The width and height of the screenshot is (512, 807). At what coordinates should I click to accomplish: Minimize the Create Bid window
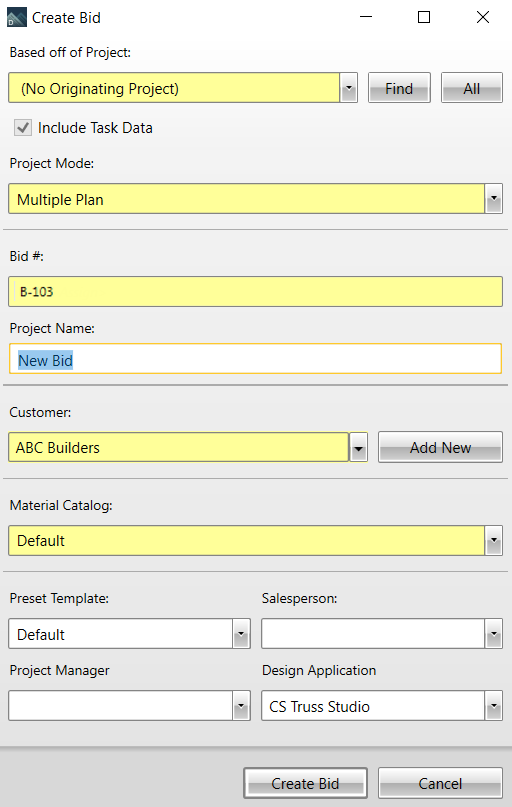pyautogui.click(x=366, y=17)
